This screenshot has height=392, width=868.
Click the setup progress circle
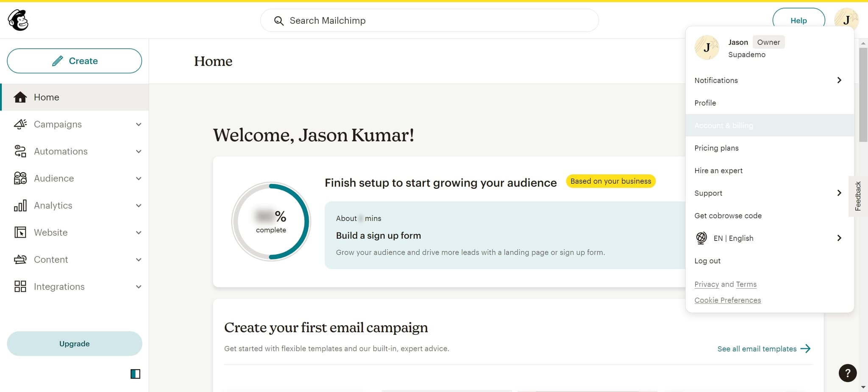click(x=271, y=221)
